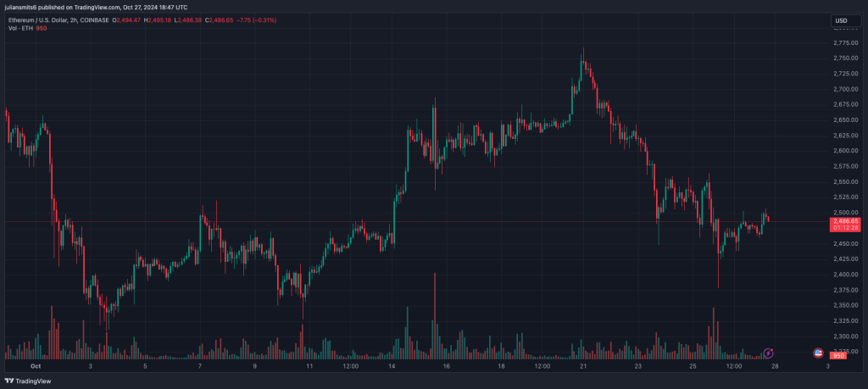Click the red 950 volume value label
Screen dimensions: 868x389
point(839,356)
